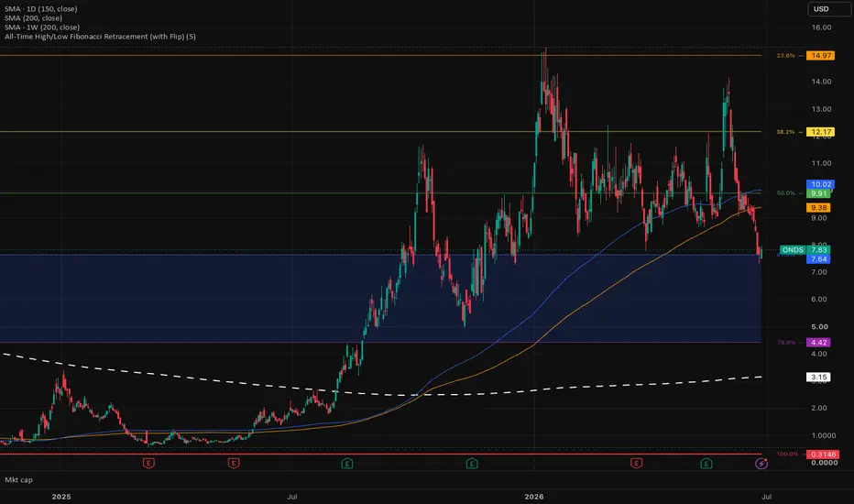Open the USD currency dropdown

coord(825,9)
